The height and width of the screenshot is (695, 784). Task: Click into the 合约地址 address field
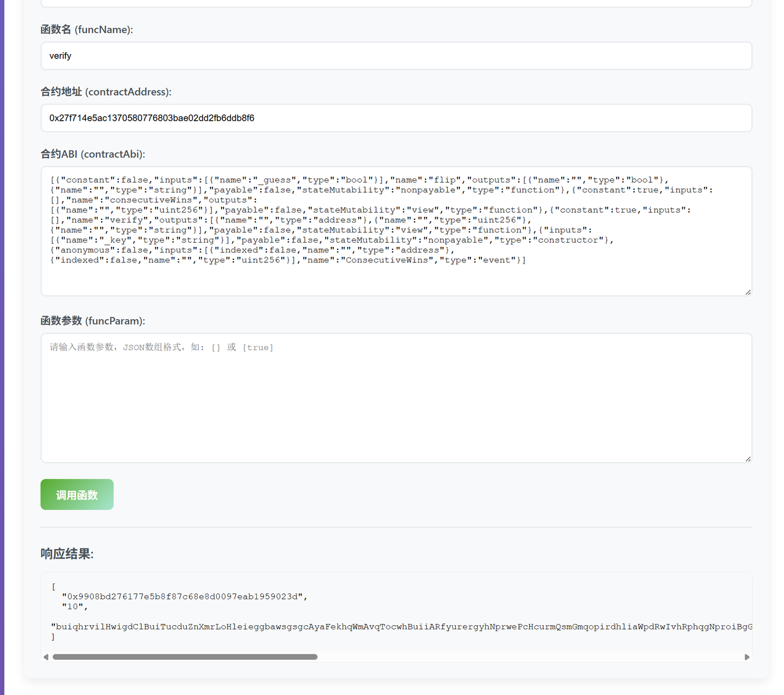pyautogui.click(x=396, y=118)
